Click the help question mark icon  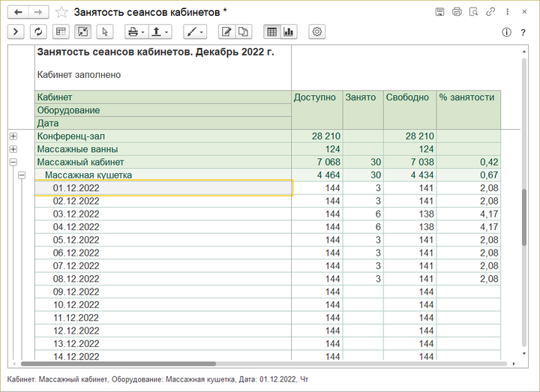[x=523, y=32]
